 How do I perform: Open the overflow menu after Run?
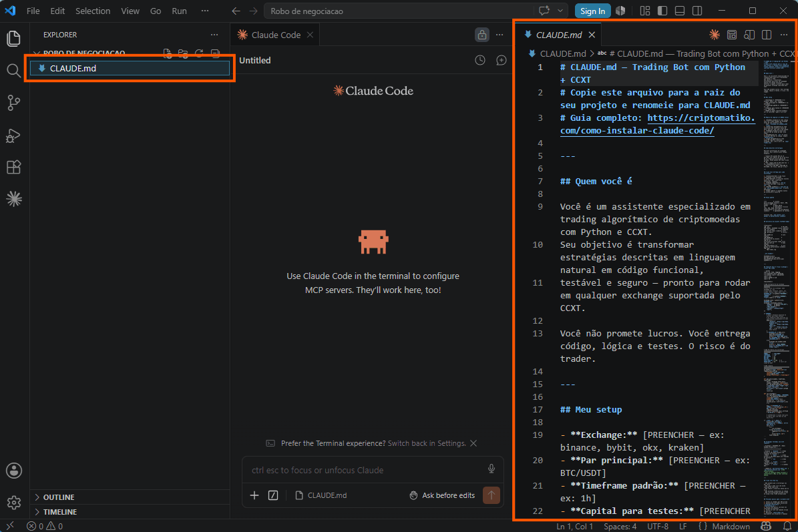coord(204,11)
